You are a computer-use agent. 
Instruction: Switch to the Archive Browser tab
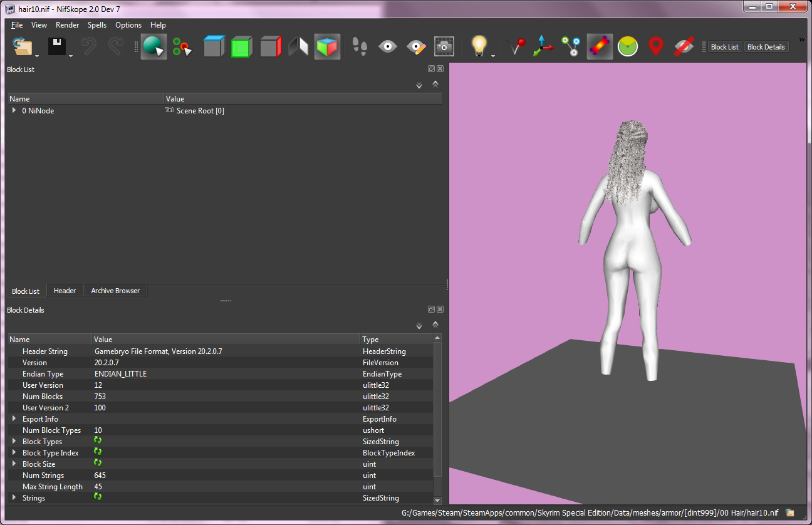coord(115,291)
